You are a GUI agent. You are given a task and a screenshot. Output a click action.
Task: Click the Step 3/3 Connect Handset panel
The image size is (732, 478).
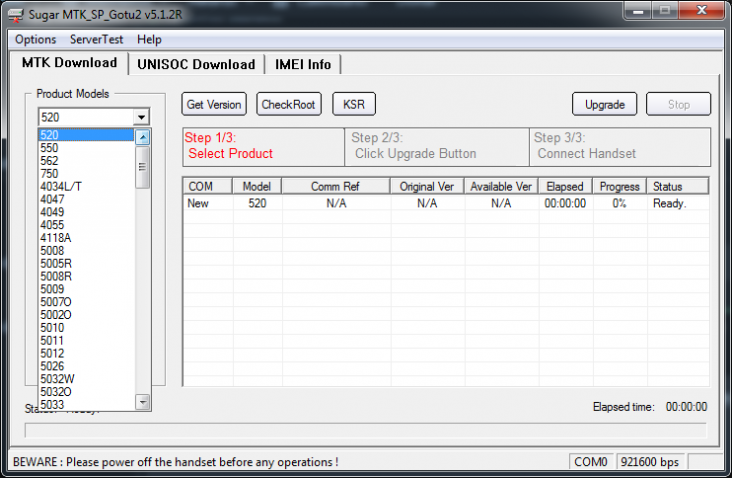[620, 147]
